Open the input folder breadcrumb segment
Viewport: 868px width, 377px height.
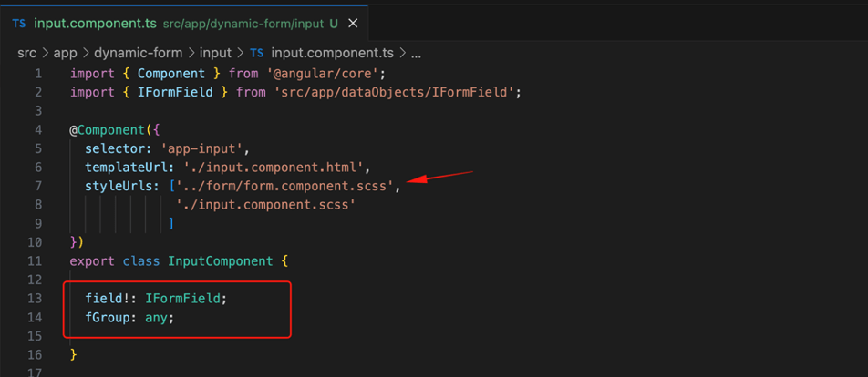pos(215,53)
